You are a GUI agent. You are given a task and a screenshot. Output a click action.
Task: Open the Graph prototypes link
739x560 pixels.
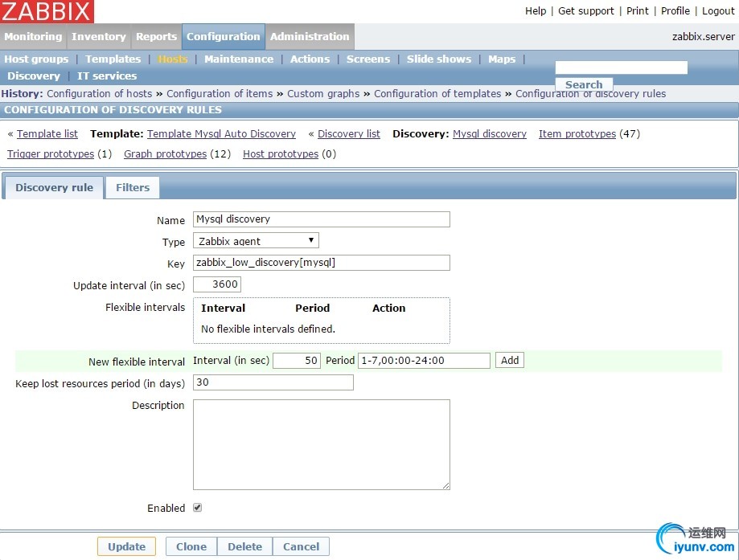tap(165, 154)
